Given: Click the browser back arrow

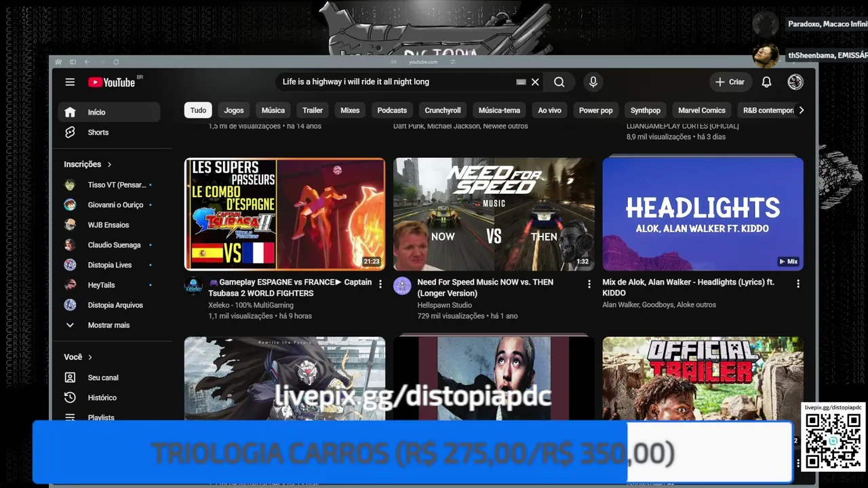Looking at the screenshot, I should click(87, 62).
